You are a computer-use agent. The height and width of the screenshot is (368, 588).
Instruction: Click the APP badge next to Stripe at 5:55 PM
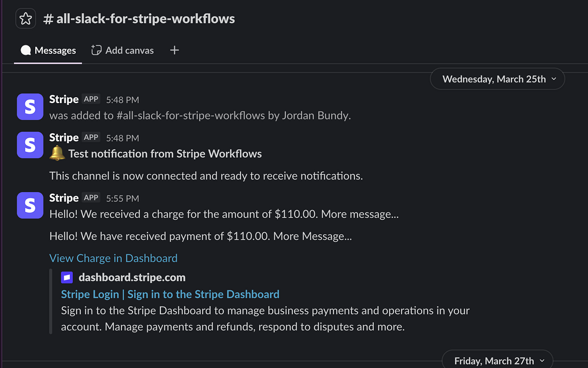pyautogui.click(x=91, y=198)
